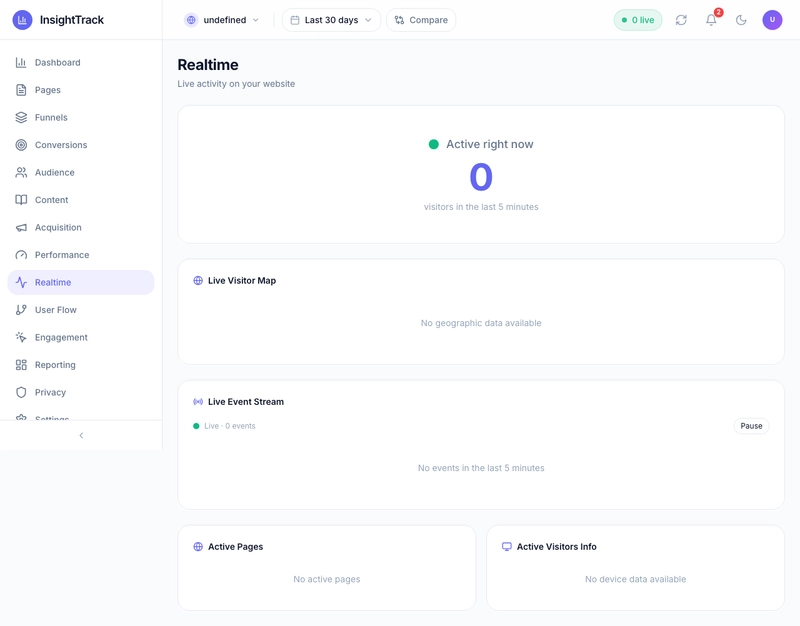Click the Active Pages globe icon
The image size is (800, 626).
click(x=198, y=547)
